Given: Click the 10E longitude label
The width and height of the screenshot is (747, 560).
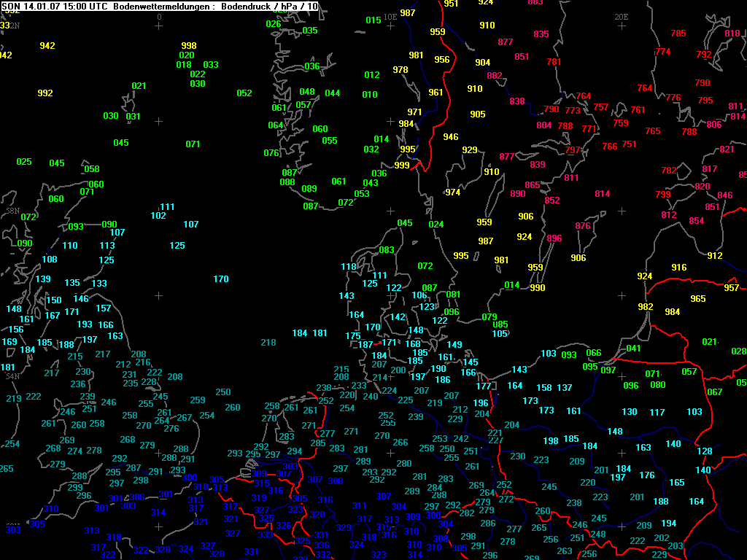Looking at the screenshot, I should pyautogui.click(x=390, y=15).
